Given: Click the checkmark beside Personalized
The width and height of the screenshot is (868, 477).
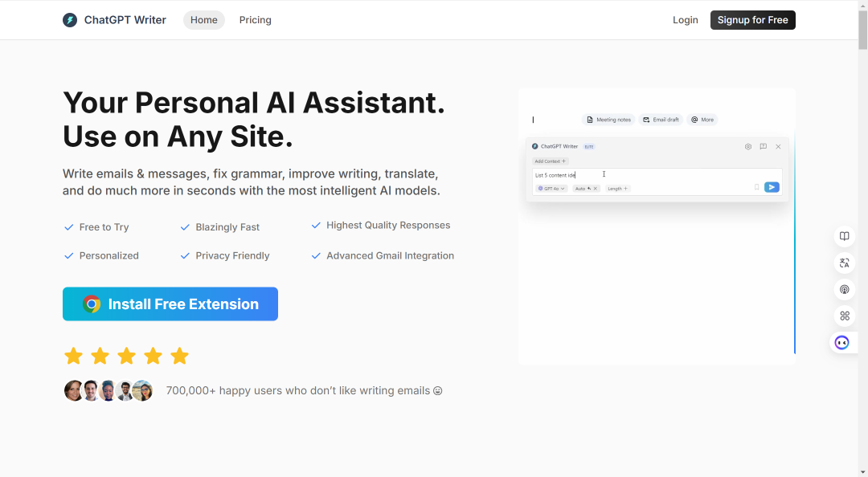Looking at the screenshot, I should [x=68, y=255].
